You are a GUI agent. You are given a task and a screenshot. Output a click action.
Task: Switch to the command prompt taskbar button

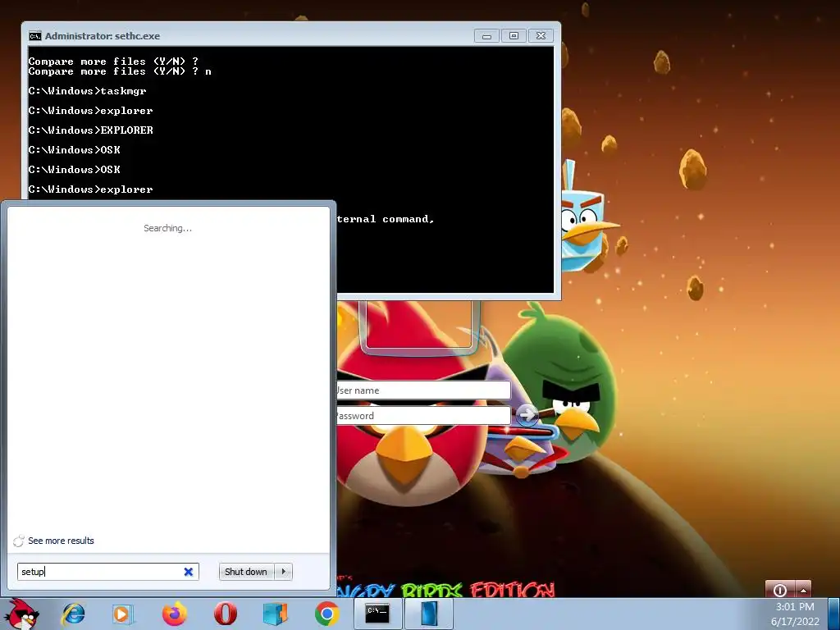pyautogui.click(x=377, y=614)
